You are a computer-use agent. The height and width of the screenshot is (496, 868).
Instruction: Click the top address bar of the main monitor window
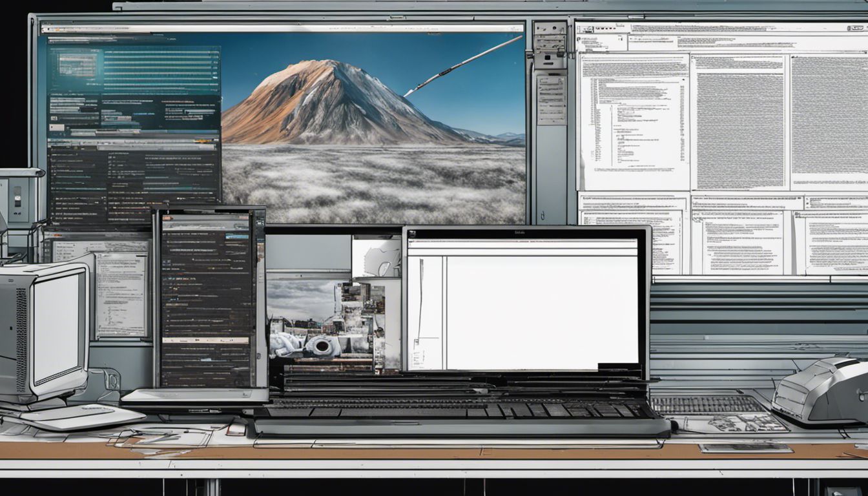click(x=282, y=28)
